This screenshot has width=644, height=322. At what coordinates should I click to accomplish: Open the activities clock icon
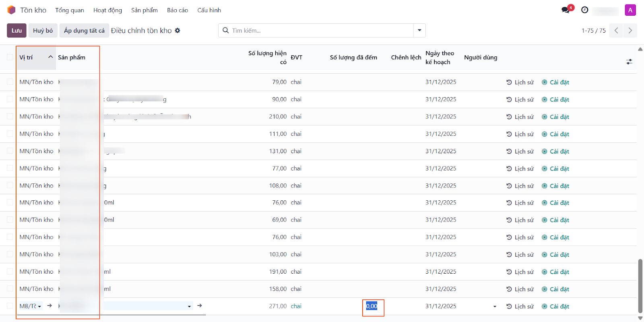[x=584, y=10]
